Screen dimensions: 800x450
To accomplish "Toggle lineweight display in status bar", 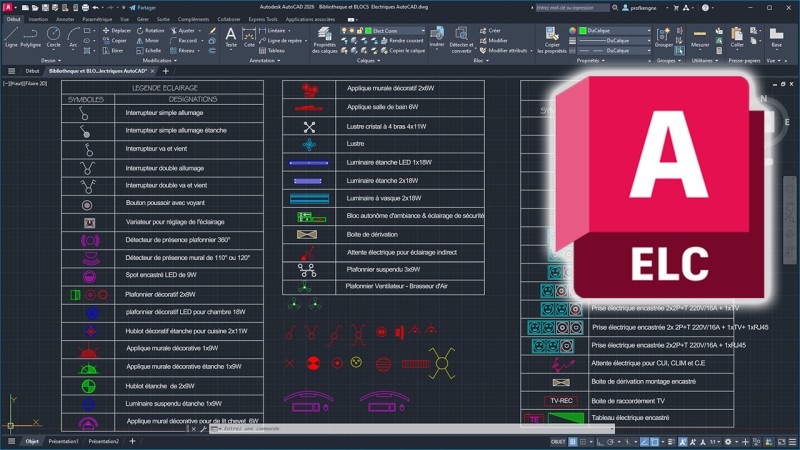I will pyautogui.click(x=671, y=442).
